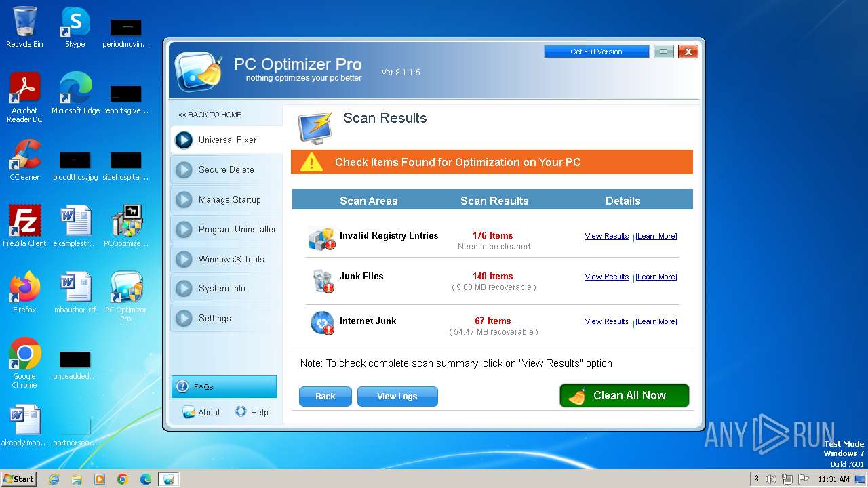Click Chrome icon in taskbar
The image size is (868, 488).
(x=123, y=479)
